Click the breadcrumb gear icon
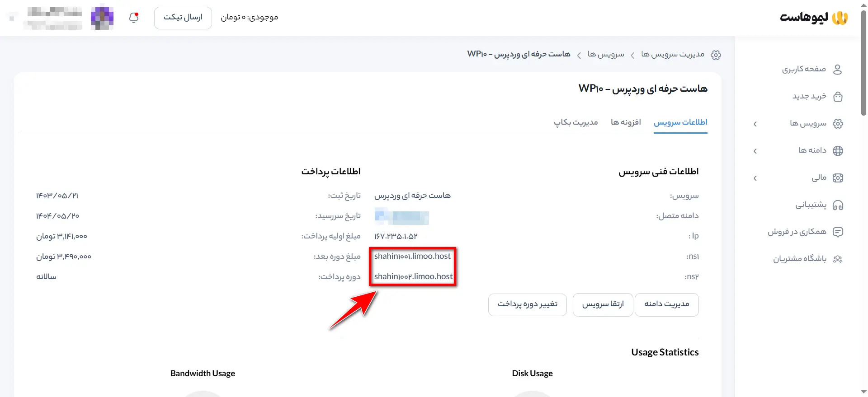The height and width of the screenshot is (397, 868). click(716, 55)
